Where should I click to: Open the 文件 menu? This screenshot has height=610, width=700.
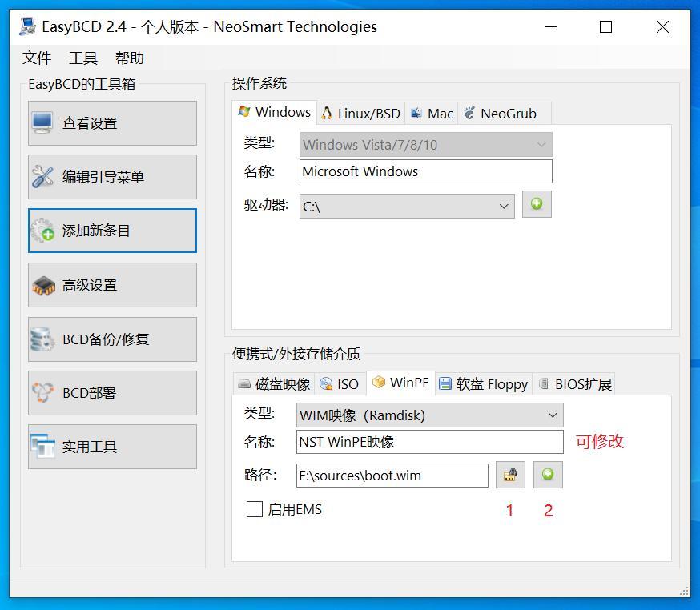[37, 58]
